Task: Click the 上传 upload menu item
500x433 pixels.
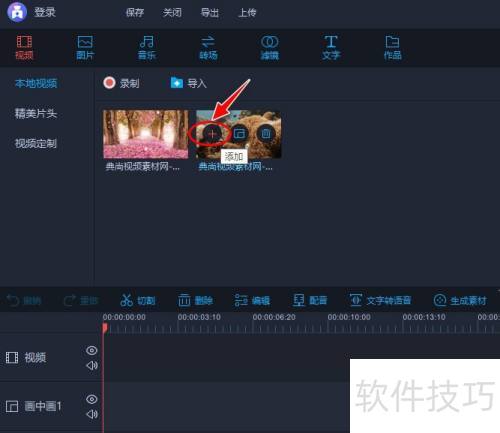Action: [x=247, y=13]
